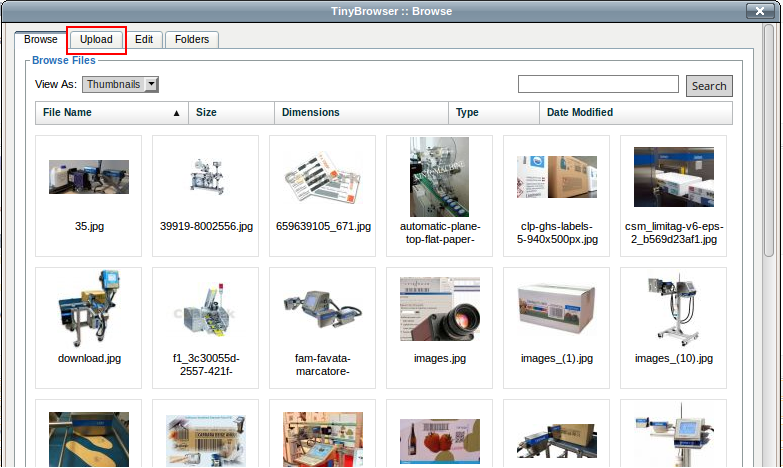
Task: Select the wine bottle and strawberries thumbnail
Action: pos(439,442)
